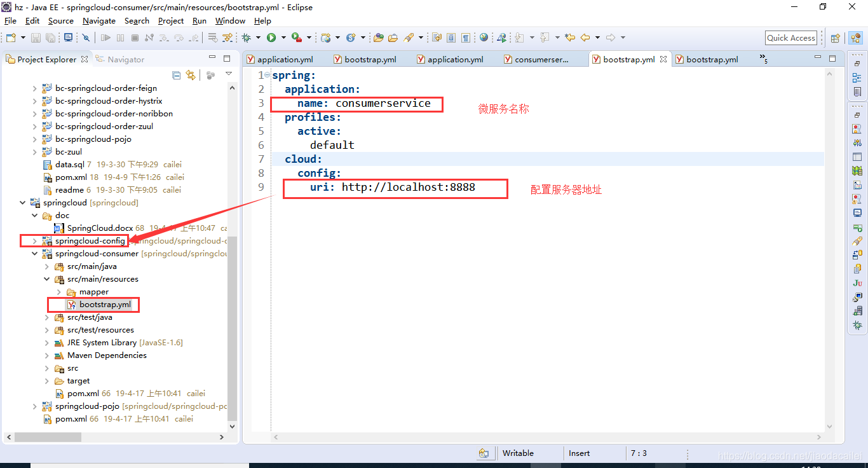868x468 pixels.
Task: Toggle Skip All Breakpoints in the toolbar
Action: 86,38
